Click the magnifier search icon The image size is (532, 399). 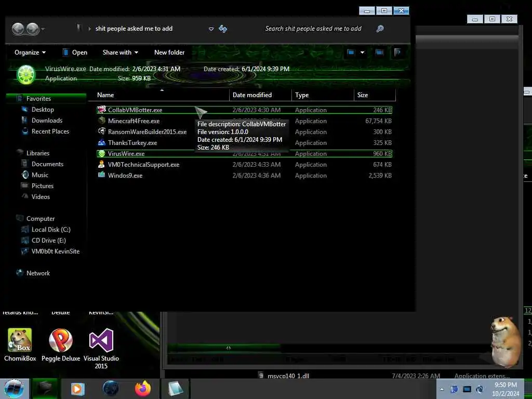[x=380, y=29]
